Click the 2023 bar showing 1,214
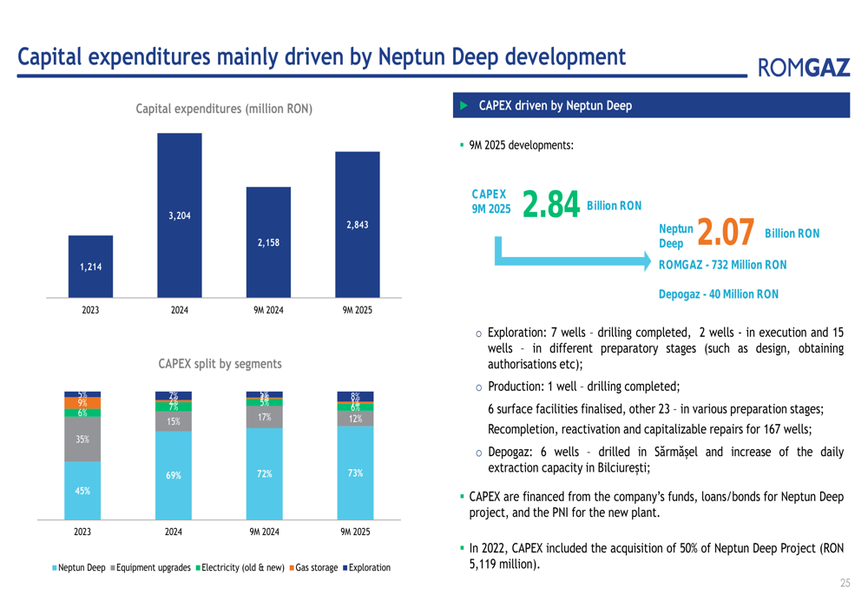This screenshot has height=595, width=868. (x=90, y=266)
